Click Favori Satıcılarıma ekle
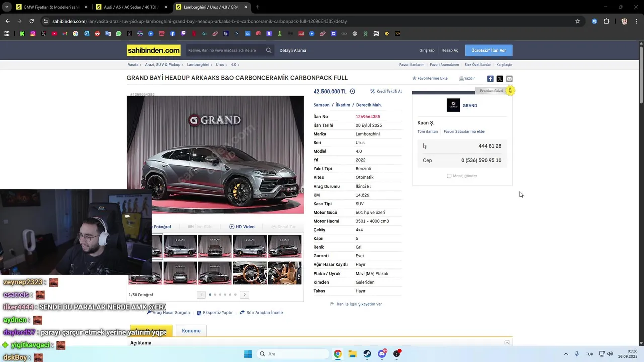 [x=464, y=131]
